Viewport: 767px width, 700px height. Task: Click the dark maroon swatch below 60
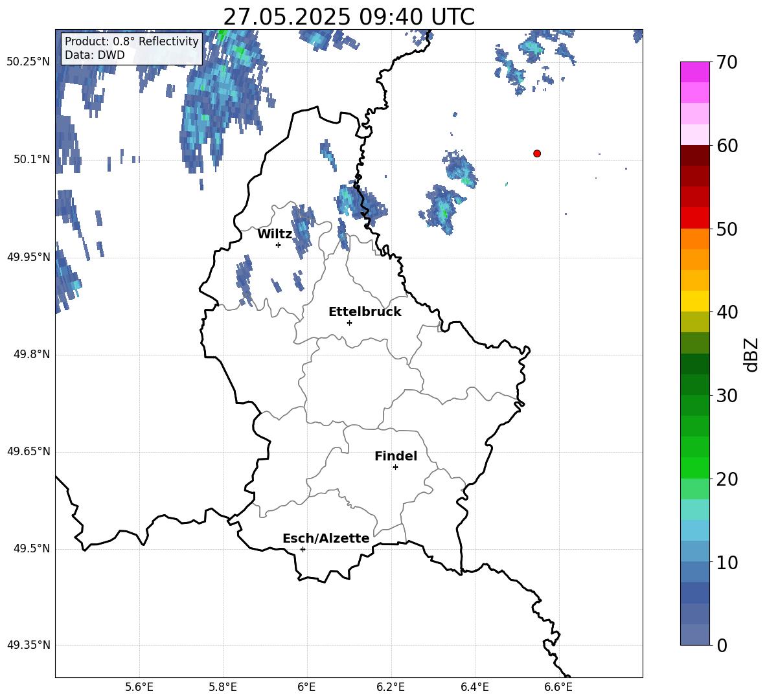point(694,155)
